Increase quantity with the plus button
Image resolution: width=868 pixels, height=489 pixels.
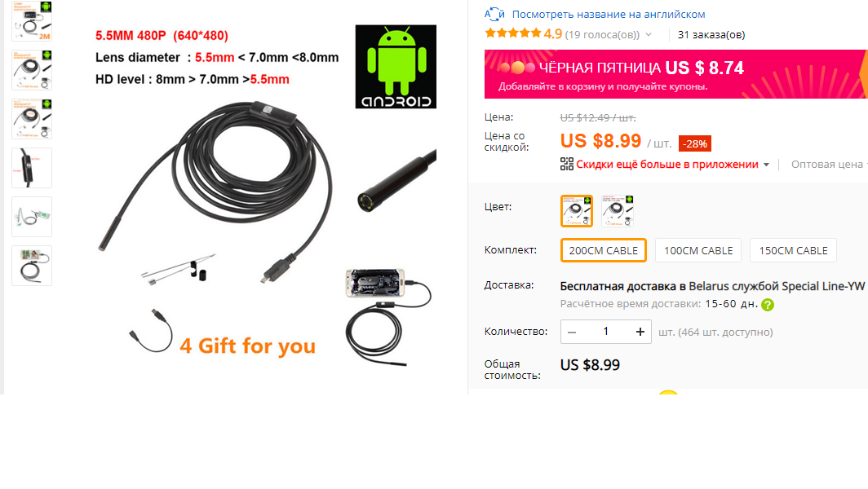click(640, 332)
